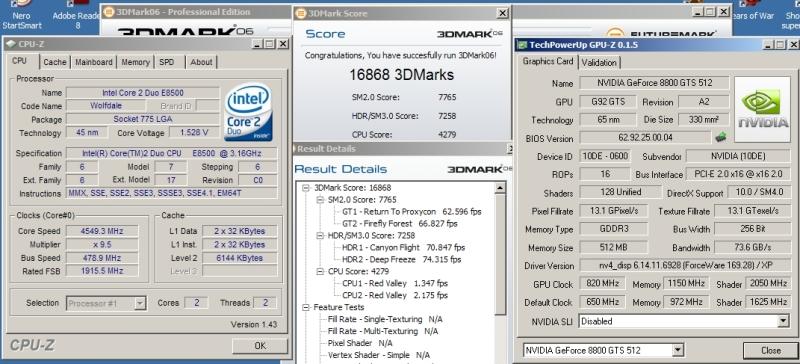
Task: Switch to the Validation tab in GPU-Z
Action: pyautogui.click(x=599, y=63)
